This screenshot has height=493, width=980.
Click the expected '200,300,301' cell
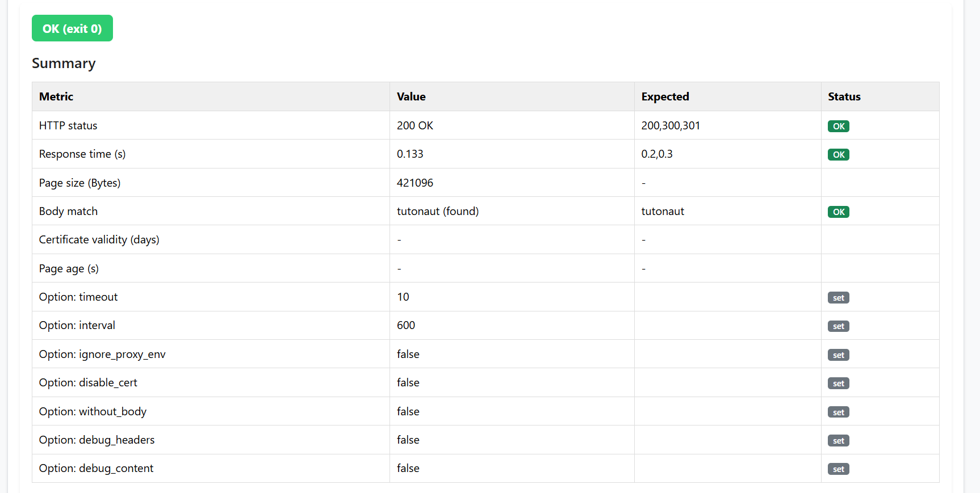pyautogui.click(x=671, y=125)
